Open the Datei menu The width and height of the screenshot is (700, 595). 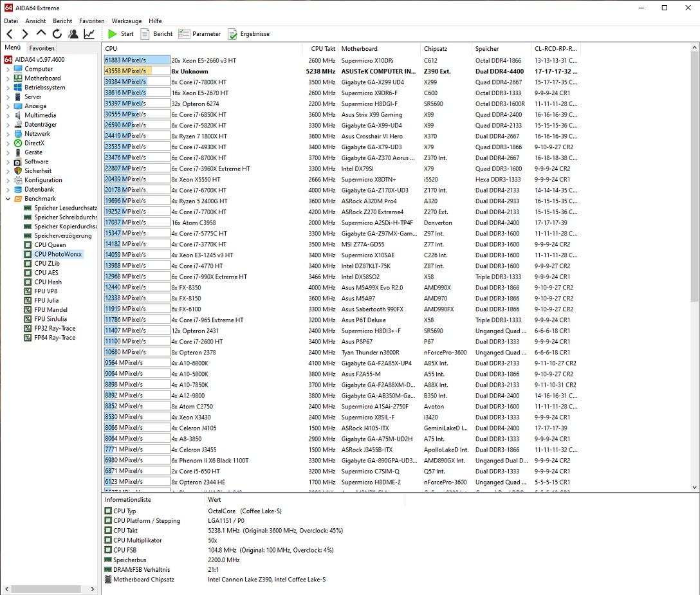pyautogui.click(x=11, y=21)
